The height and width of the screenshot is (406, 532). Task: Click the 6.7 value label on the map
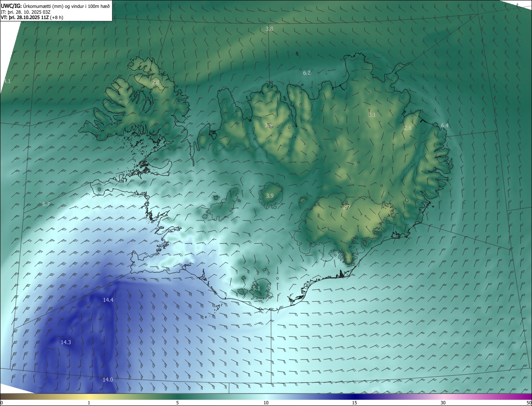(46, 204)
